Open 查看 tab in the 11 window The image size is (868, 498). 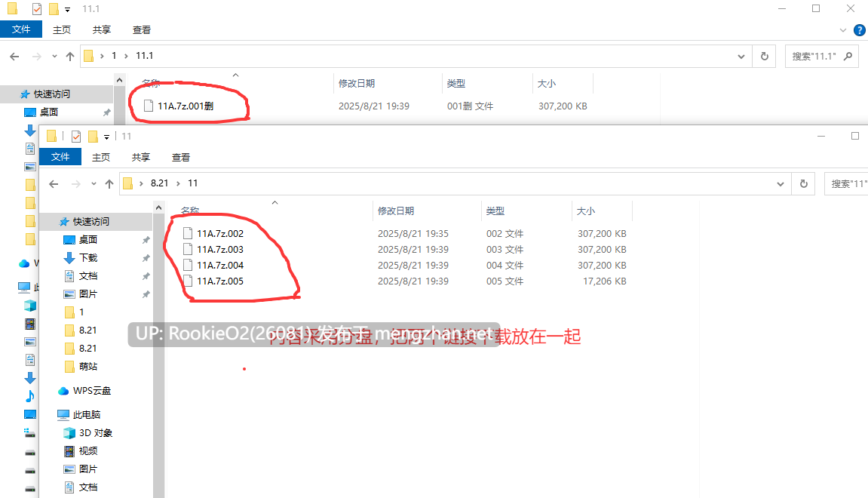pos(180,157)
